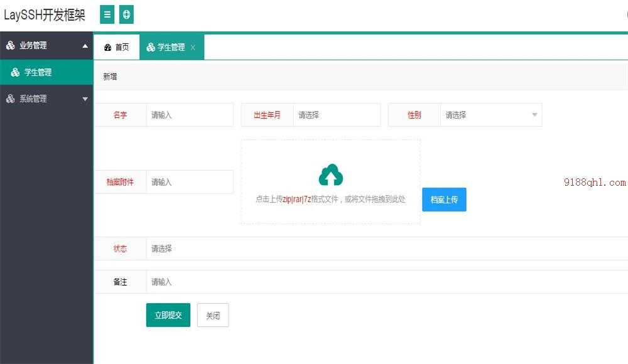
Task: Collapse the 业务管理 menu section
Action: tap(85, 45)
